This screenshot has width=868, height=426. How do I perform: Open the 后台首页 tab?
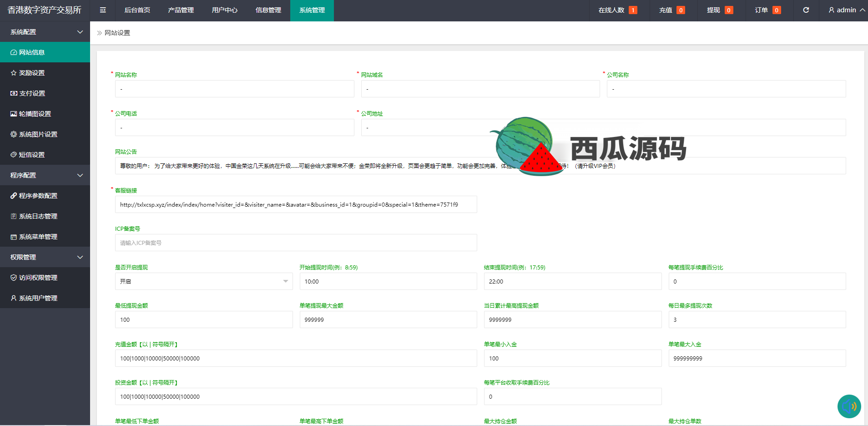[137, 10]
